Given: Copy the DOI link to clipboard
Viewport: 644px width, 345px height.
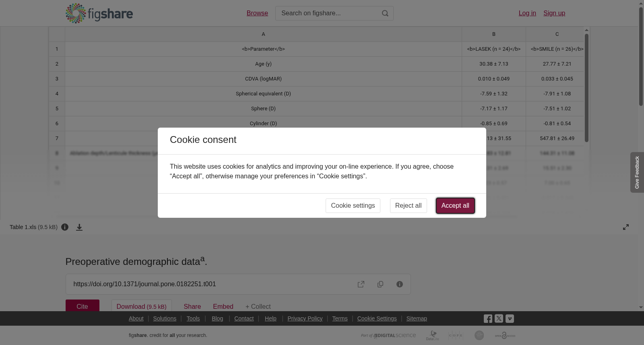Looking at the screenshot, I should click(380, 284).
